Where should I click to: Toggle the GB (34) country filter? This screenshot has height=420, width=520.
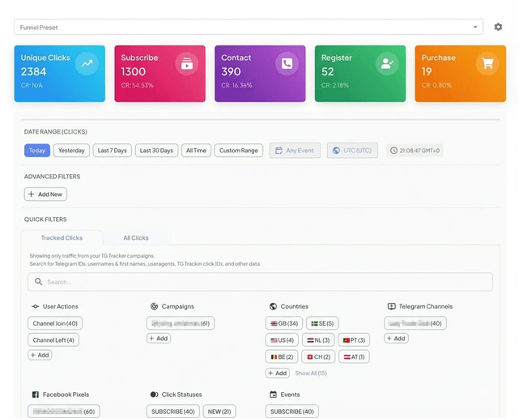click(284, 323)
